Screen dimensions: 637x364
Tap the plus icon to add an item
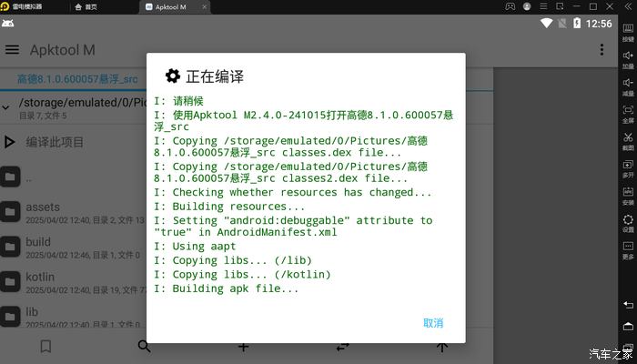tap(243, 347)
